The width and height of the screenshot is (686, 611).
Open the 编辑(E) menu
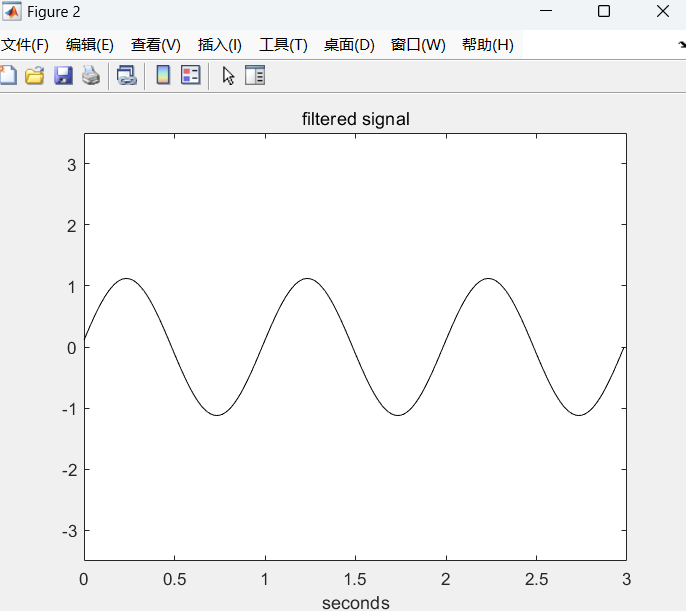[x=90, y=45]
